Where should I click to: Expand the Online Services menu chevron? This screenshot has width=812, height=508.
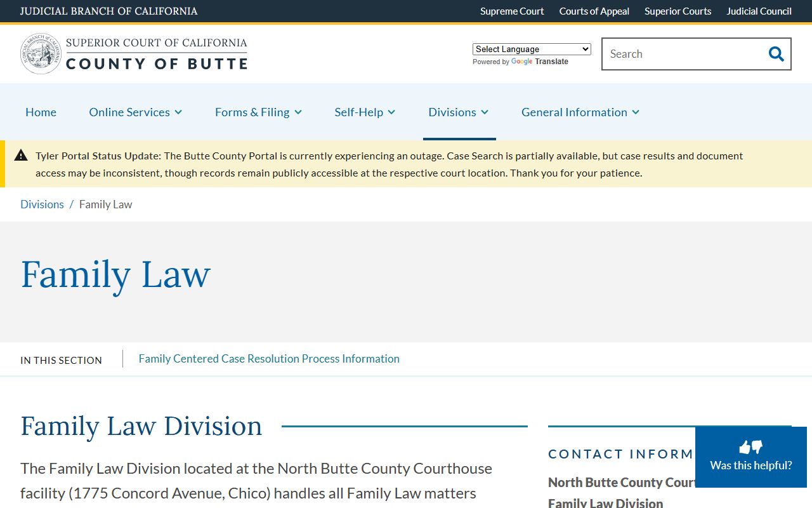point(178,112)
